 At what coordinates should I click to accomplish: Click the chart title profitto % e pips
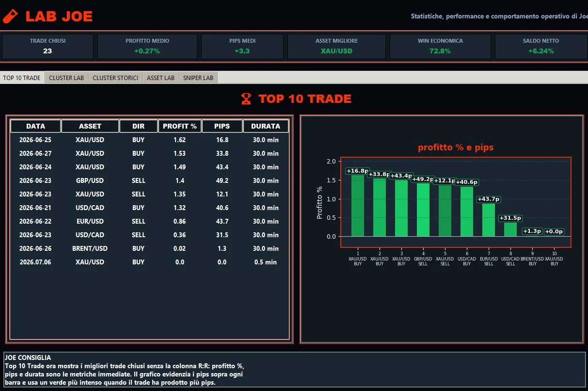[456, 147]
